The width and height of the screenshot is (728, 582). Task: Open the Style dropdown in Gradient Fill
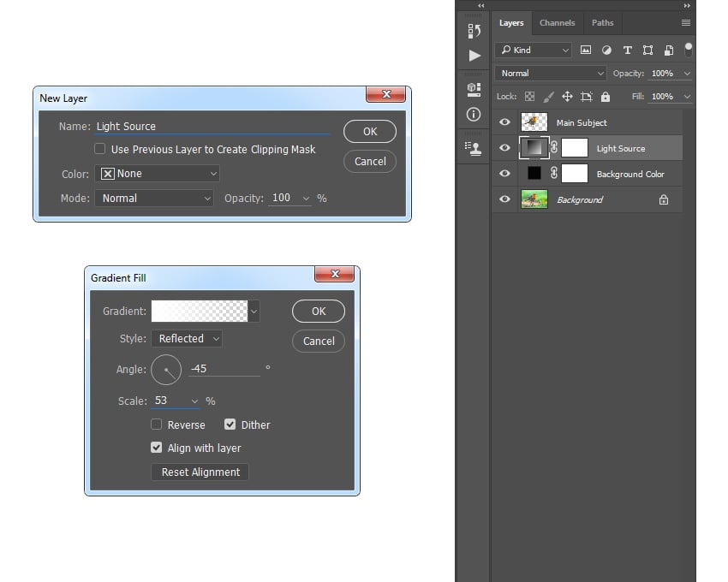(x=187, y=338)
